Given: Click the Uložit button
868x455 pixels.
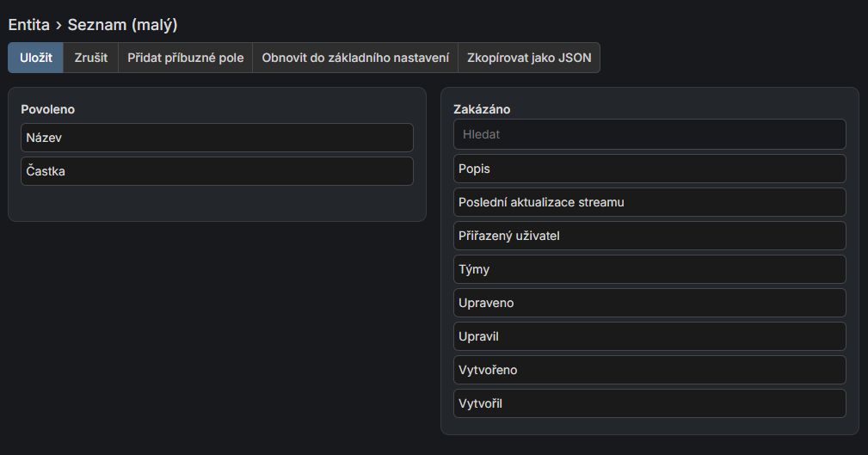Looking at the screenshot, I should [36, 58].
